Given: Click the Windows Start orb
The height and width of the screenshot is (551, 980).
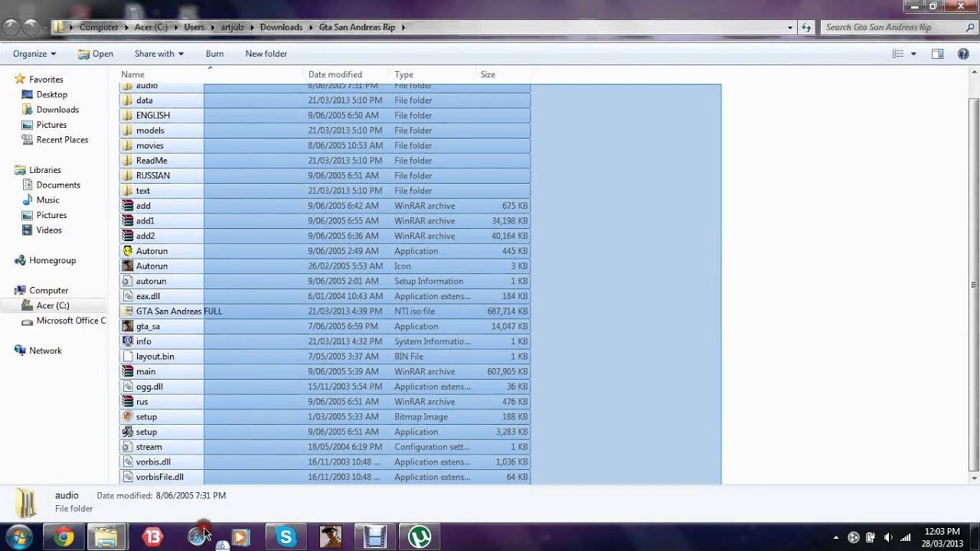Looking at the screenshot, I should click(x=20, y=537).
